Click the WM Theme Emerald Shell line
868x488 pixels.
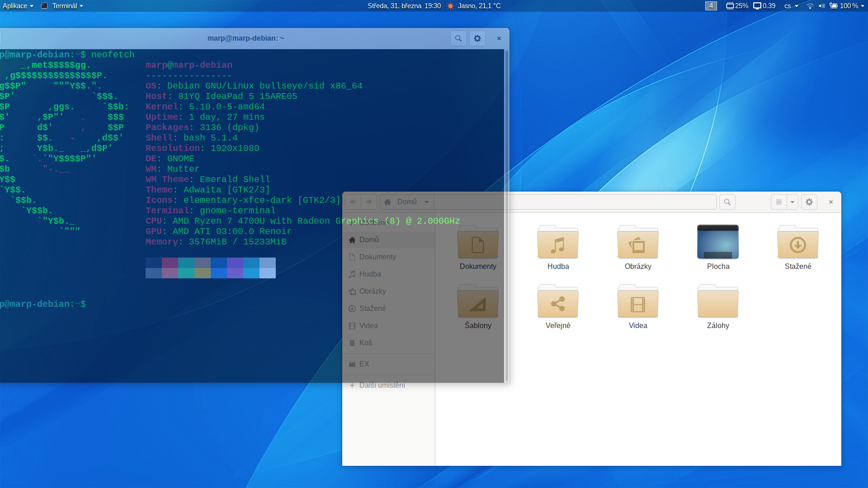pyautogui.click(x=208, y=179)
